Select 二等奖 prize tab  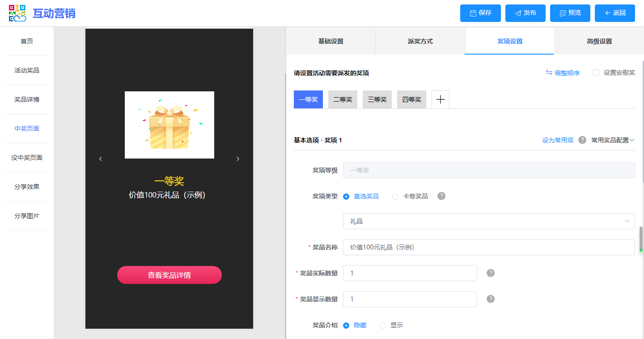click(343, 99)
